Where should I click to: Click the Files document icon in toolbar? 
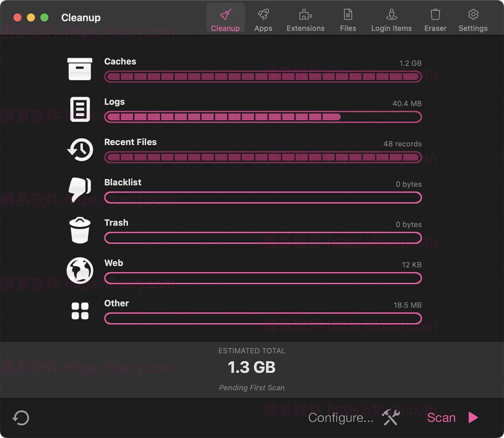(x=348, y=14)
